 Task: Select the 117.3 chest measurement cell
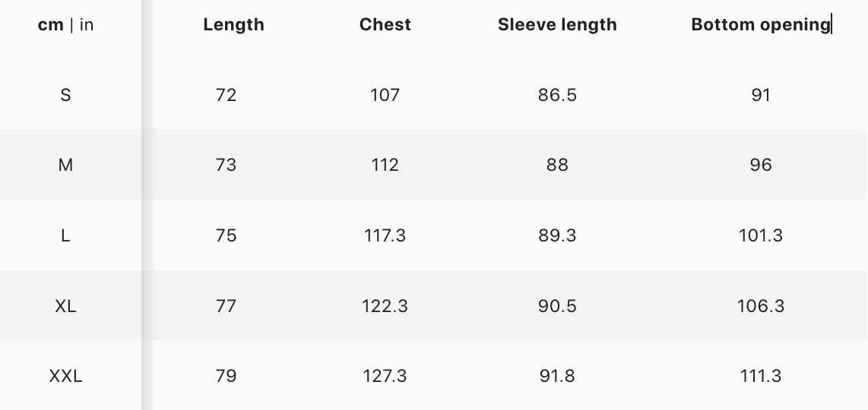[385, 235]
